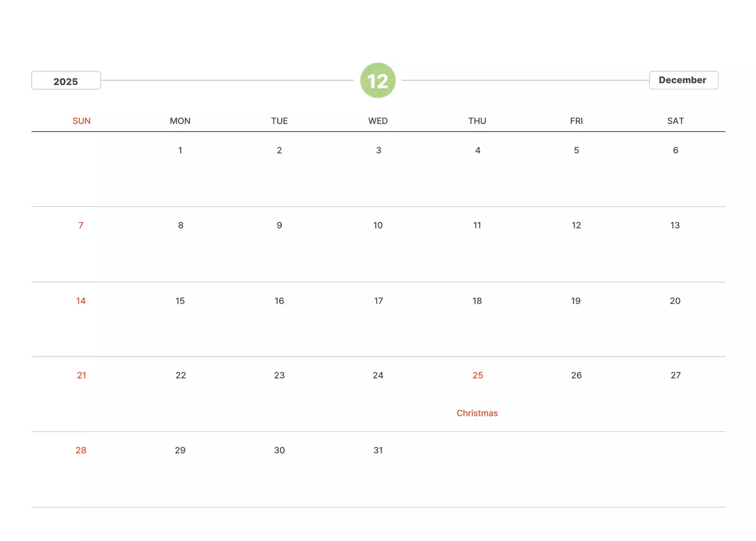
Task: Select Sunday December 7
Action: coord(81,226)
